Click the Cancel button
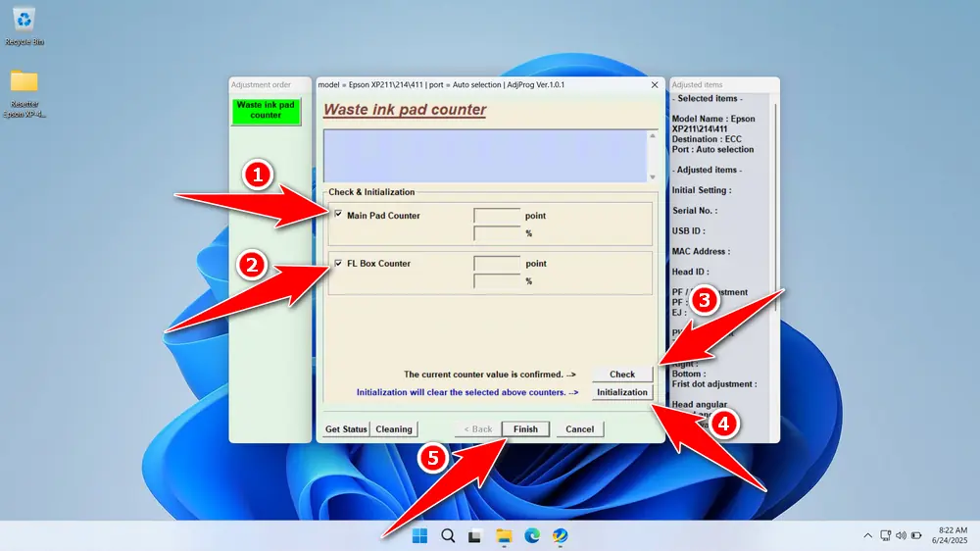This screenshot has width=980, height=551. pos(579,429)
